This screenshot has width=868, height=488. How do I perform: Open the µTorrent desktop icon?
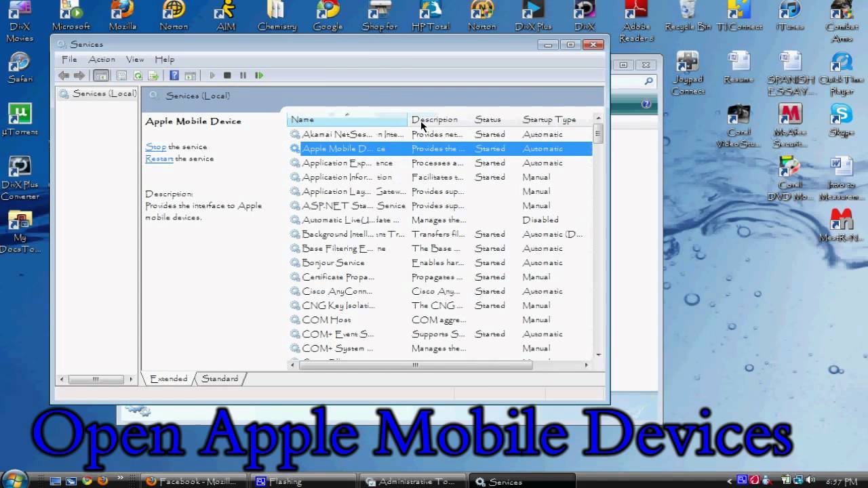(x=20, y=119)
